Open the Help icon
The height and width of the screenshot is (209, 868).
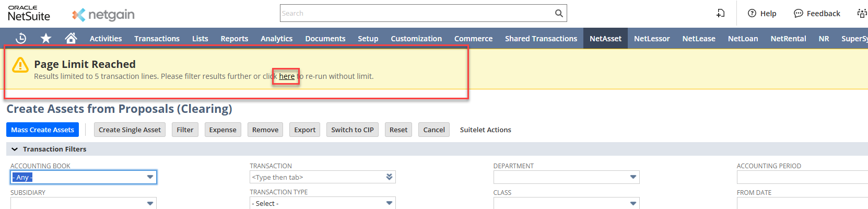pyautogui.click(x=752, y=13)
